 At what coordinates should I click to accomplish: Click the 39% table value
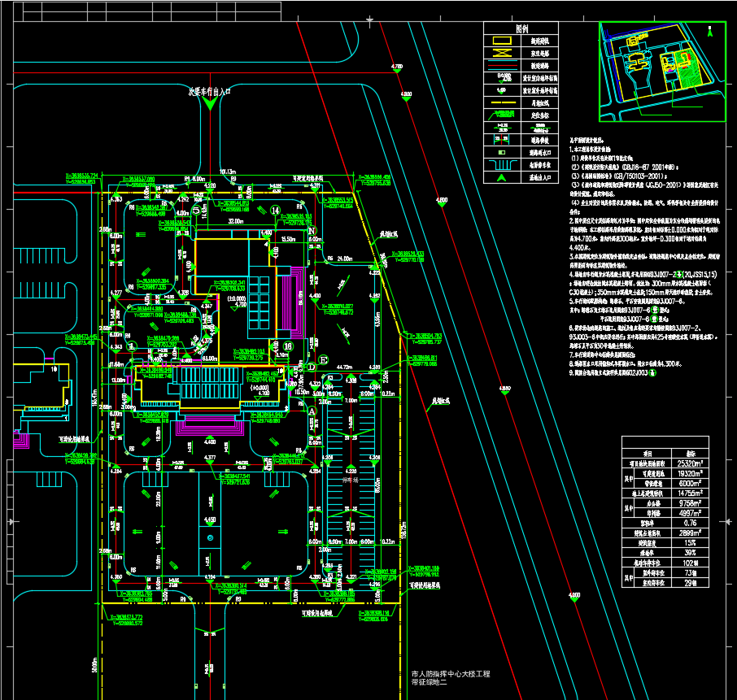click(x=690, y=553)
